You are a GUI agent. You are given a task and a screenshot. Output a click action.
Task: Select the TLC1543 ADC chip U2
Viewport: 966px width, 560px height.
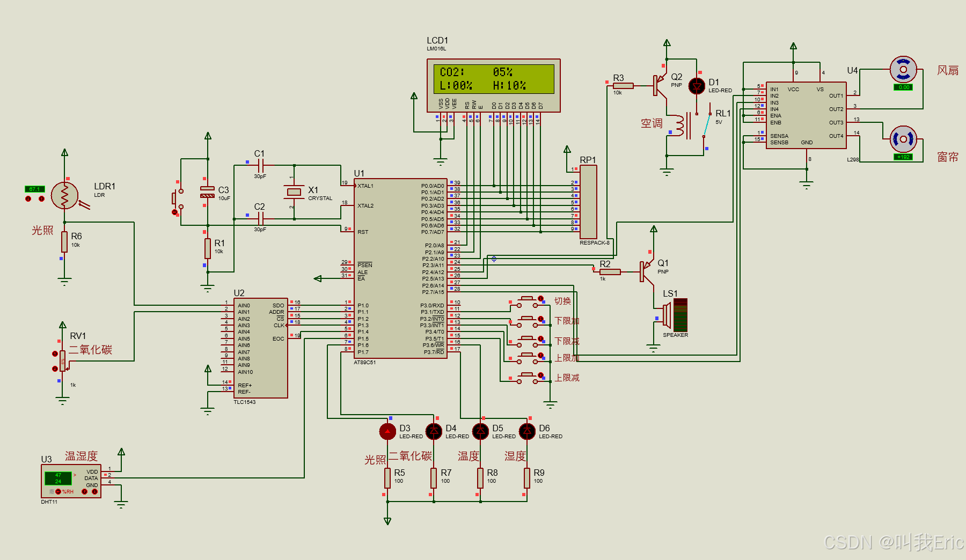point(261,348)
